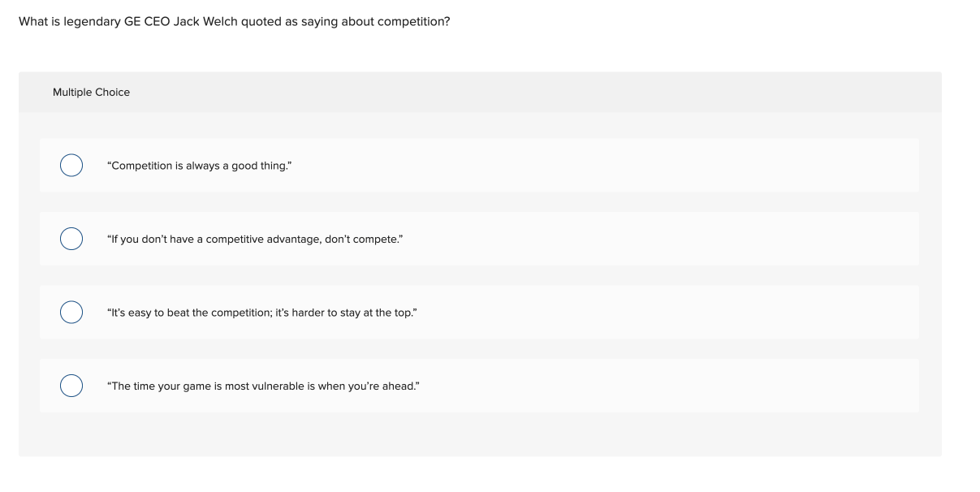Click the answer text "It's easy to beat the competition"

(x=262, y=313)
